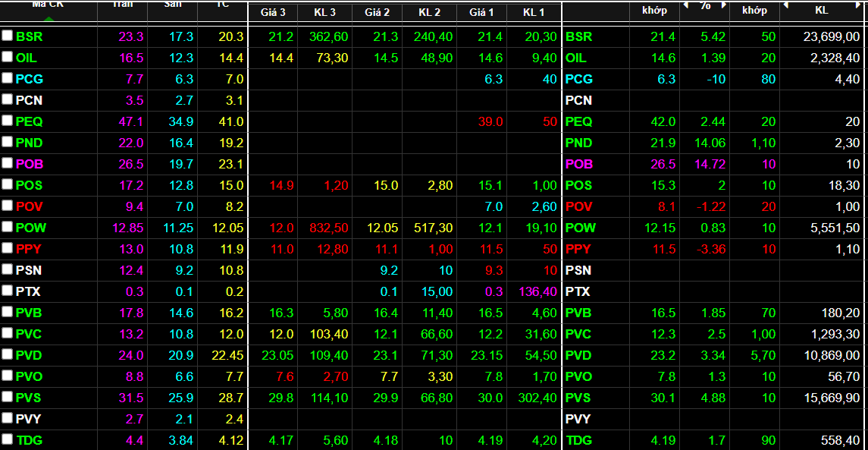Click the left arrow beside the KL header
Screen dimensions: 868x450
(x=785, y=5)
